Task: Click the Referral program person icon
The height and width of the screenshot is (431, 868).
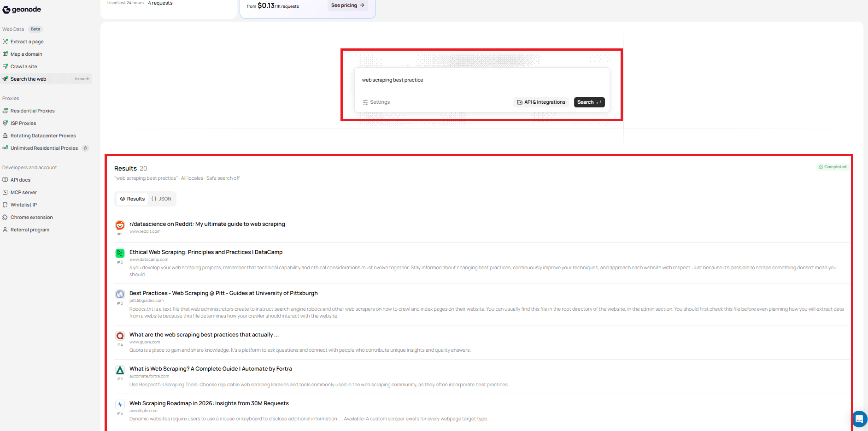Action: coord(5,230)
